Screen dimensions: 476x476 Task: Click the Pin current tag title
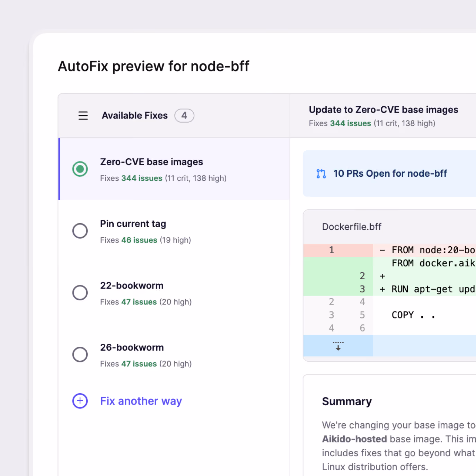tap(133, 224)
